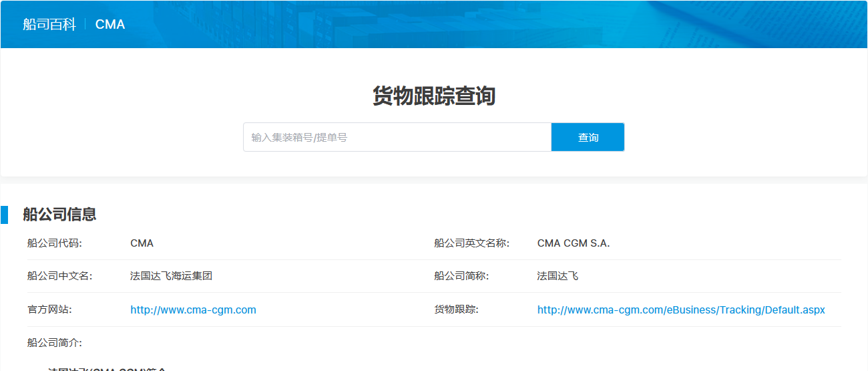Click the 船公司简称 label

(461, 276)
